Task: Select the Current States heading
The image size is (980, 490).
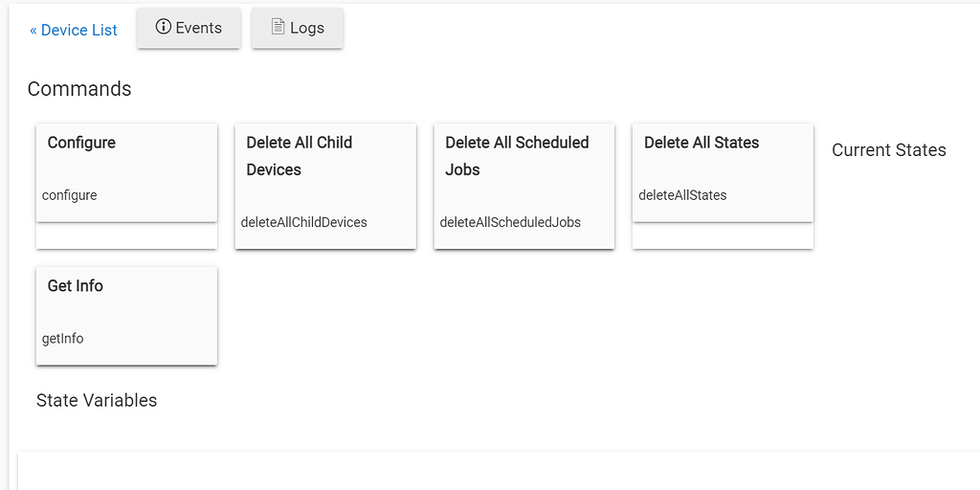Action: [889, 150]
